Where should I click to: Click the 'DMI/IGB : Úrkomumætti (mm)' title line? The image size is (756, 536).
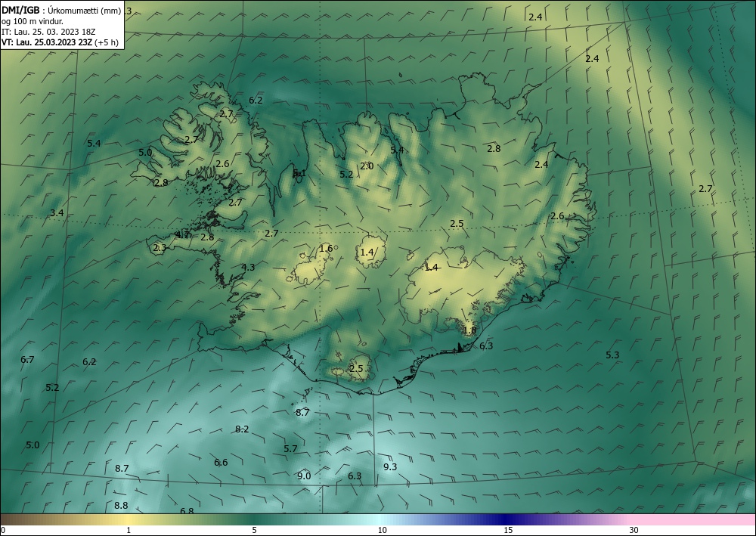point(60,10)
